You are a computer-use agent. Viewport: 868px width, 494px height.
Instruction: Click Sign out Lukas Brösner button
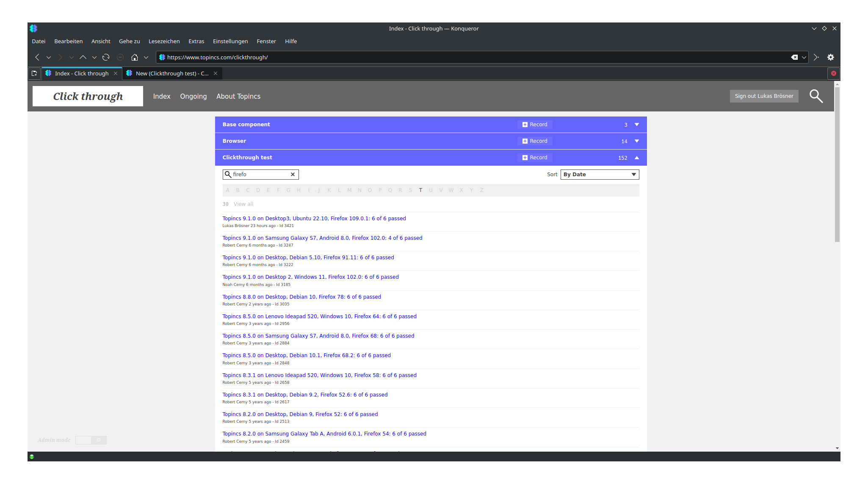[764, 96]
